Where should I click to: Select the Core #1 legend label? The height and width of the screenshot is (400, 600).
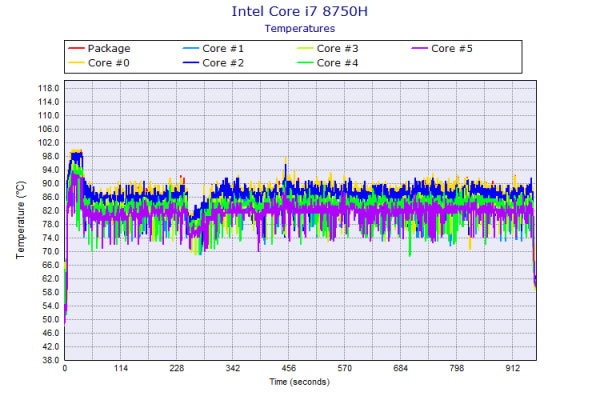pyautogui.click(x=223, y=49)
